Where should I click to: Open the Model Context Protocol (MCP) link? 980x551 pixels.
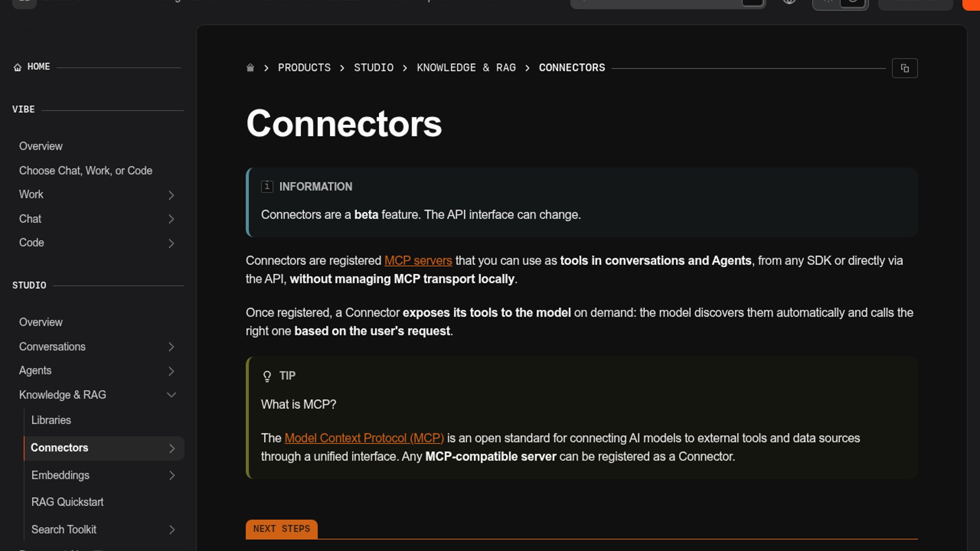coord(364,438)
